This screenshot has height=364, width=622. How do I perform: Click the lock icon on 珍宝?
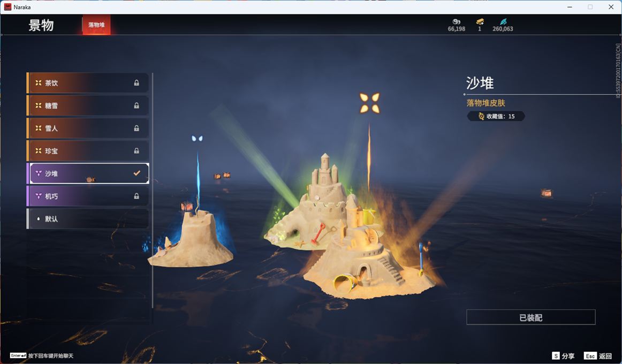click(x=136, y=150)
